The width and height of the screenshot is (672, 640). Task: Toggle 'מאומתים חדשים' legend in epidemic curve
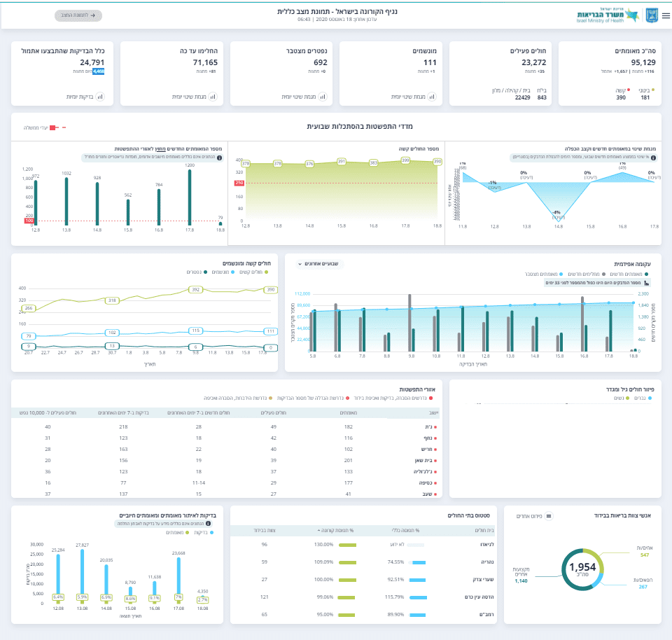click(x=629, y=274)
